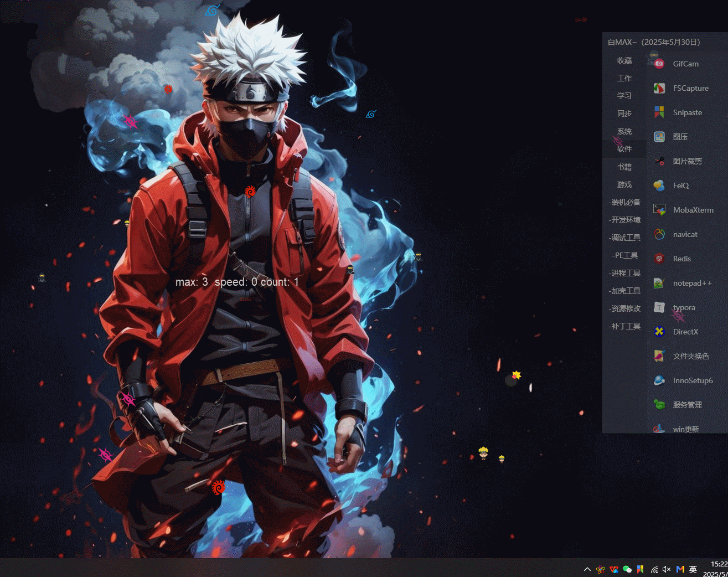728x577 pixels.
Task: Select the -开发环境 subcategory
Action: click(624, 220)
